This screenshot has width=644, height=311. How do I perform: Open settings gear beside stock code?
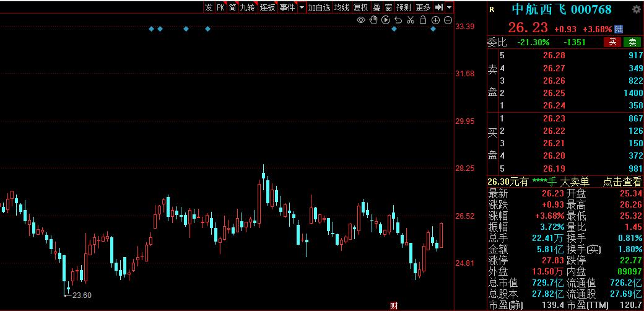635,9
